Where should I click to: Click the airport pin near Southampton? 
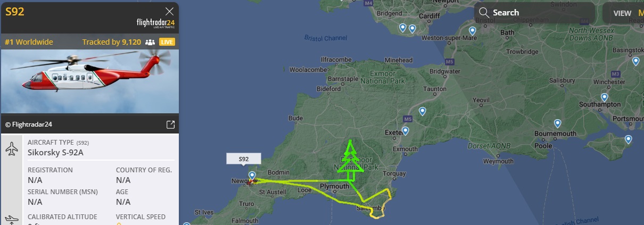pyautogui.click(x=604, y=97)
